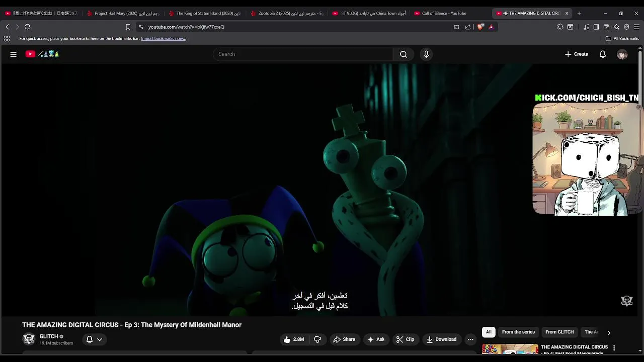Open options for the Ep 4 suggested video
This screenshot has width=644, height=362.
tap(614, 348)
